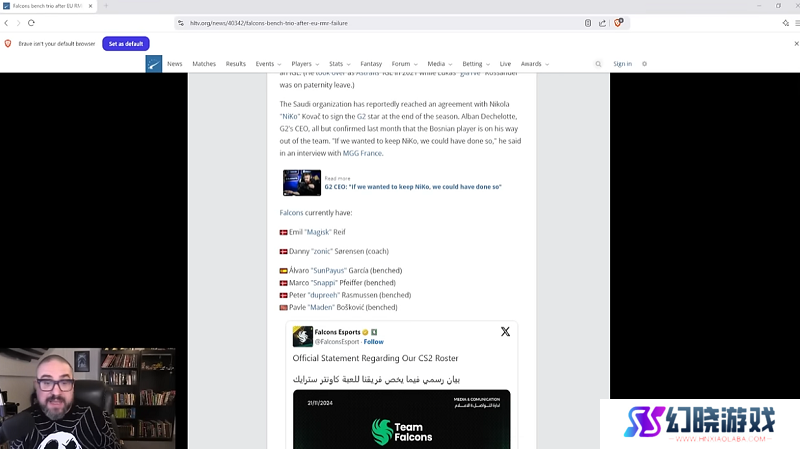Open the Snappi player link
Viewport: 800px width, 449px height.
pyautogui.click(x=324, y=283)
